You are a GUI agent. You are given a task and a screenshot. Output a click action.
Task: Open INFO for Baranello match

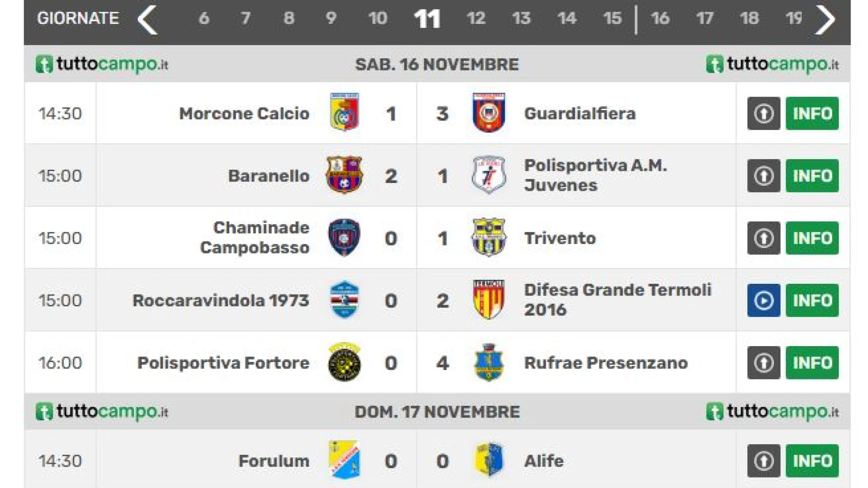pyautogui.click(x=812, y=176)
